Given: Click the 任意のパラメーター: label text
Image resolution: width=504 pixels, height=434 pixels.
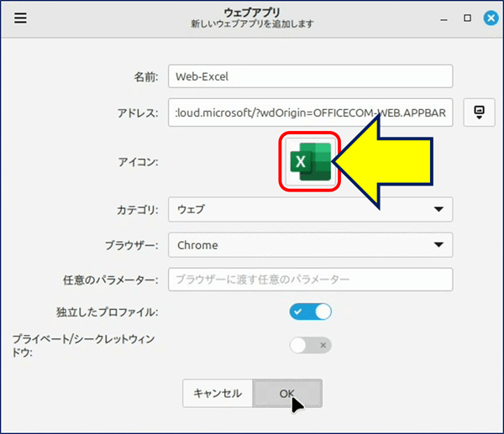Looking at the screenshot, I should pos(111,280).
